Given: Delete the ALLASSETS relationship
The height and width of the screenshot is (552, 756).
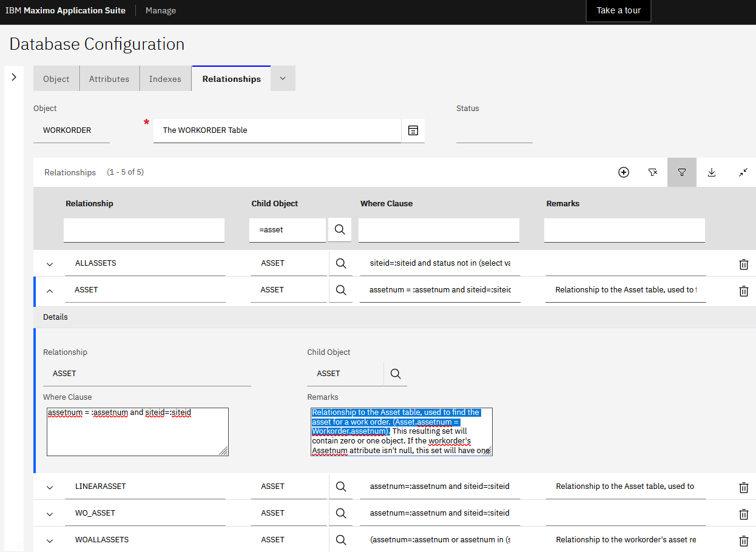Looking at the screenshot, I should pos(744,264).
